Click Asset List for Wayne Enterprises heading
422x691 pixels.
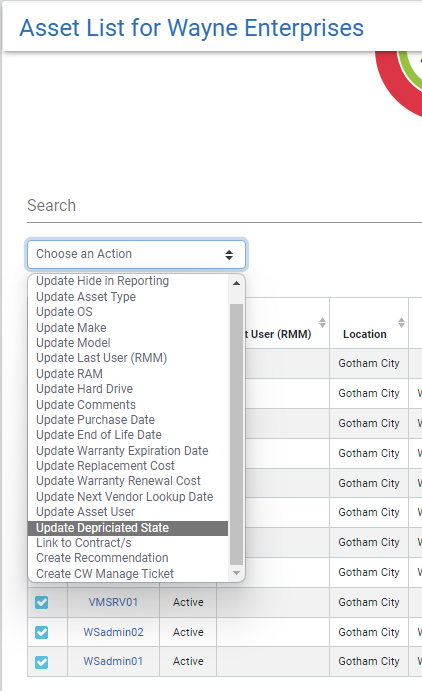tap(192, 28)
